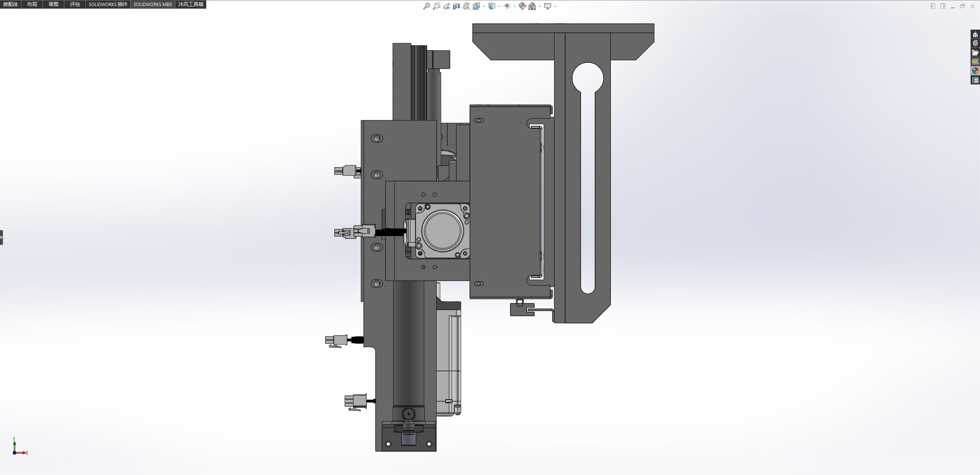Toggle the Section View tool

click(x=456, y=6)
